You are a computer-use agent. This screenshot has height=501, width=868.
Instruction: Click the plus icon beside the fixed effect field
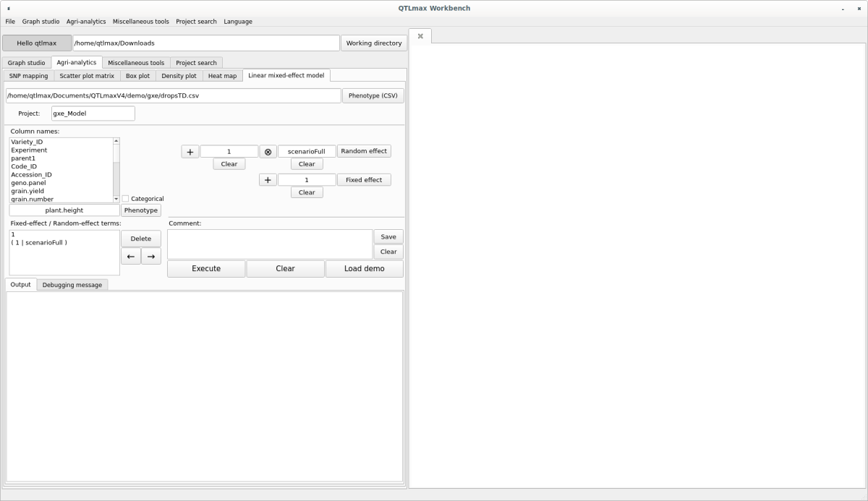[268, 180]
